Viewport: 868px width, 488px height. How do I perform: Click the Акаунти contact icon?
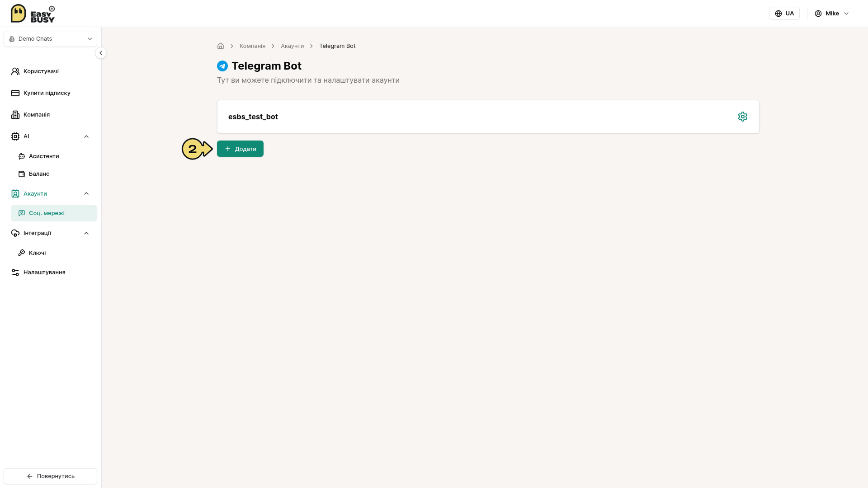pyautogui.click(x=15, y=194)
